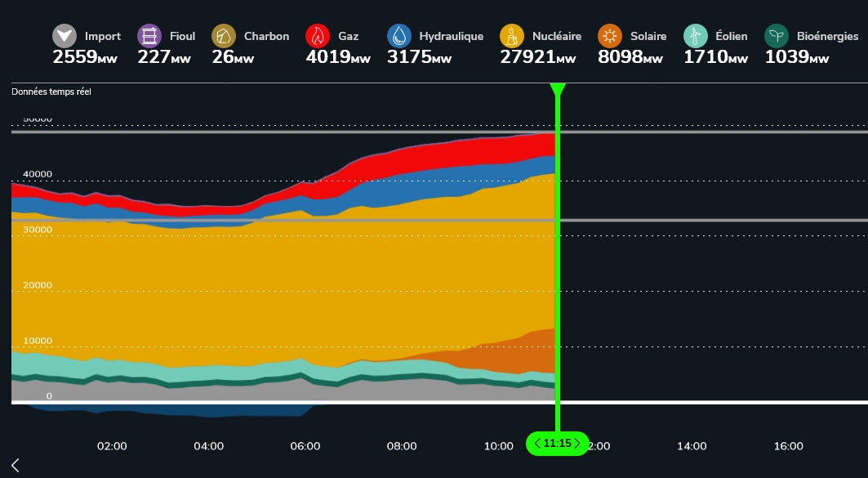Click the Hydraulique legend label
This screenshot has width=868, height=478.
pos(452,36)
